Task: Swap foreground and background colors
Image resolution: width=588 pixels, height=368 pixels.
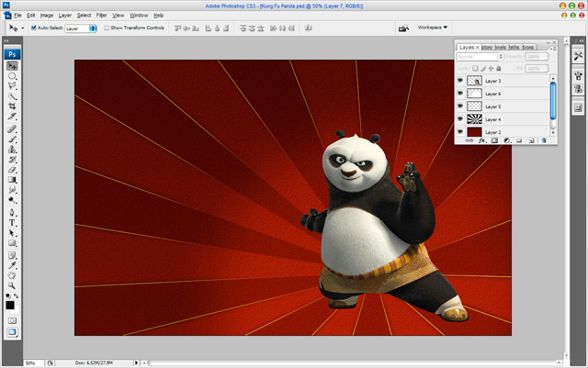Action: pos(17,296)
